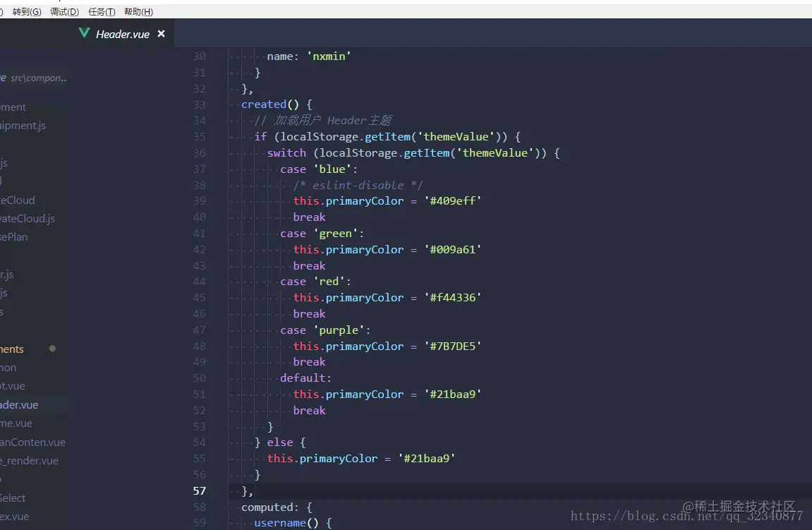Click the '/* eslint-disable */' comment
This screenshot has width=812, height=530.
[358, 185]
